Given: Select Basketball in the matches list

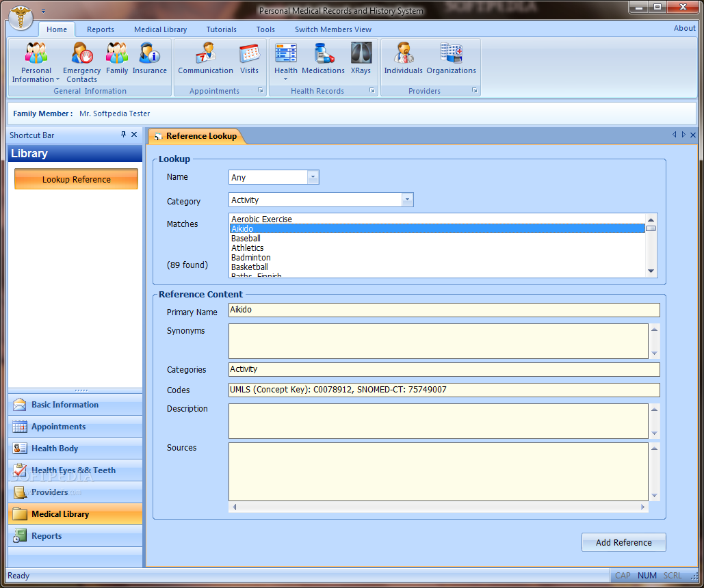Looking at the screenshot, I should (250, 267).
